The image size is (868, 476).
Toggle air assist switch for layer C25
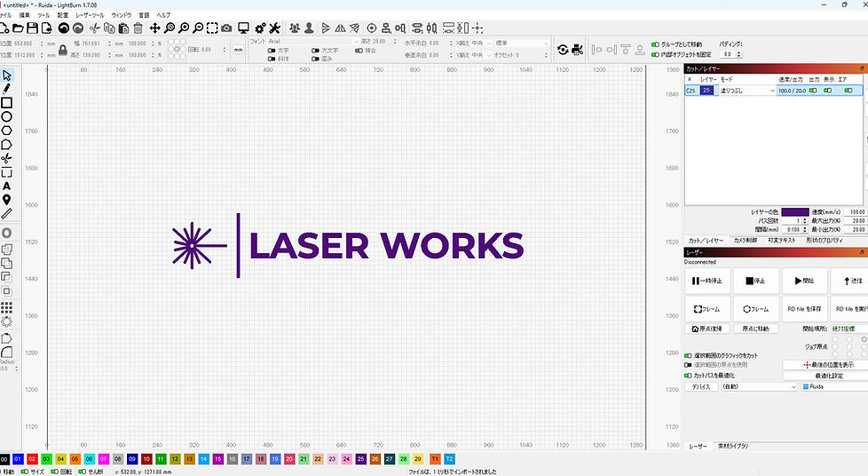click(x=848, y=91)
